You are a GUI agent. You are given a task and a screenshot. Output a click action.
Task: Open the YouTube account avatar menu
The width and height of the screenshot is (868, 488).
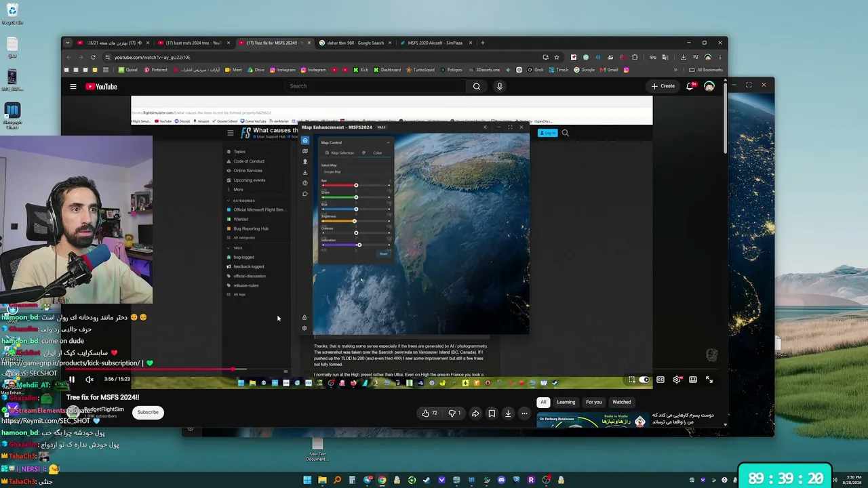point(709,86)
